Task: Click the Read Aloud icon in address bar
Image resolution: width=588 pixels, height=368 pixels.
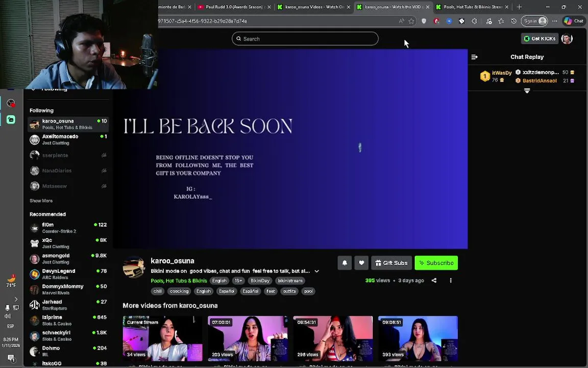Action: click(x=402, y=21)
